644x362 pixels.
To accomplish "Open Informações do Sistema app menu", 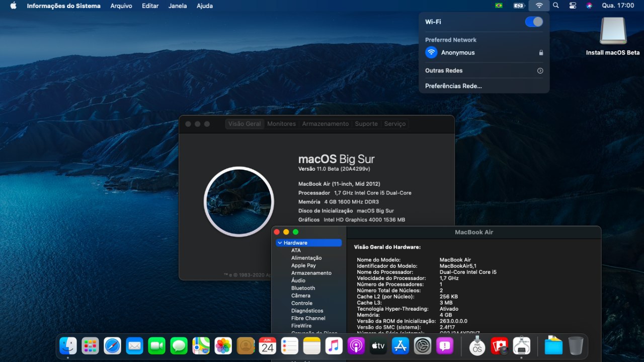I will 63,6.
